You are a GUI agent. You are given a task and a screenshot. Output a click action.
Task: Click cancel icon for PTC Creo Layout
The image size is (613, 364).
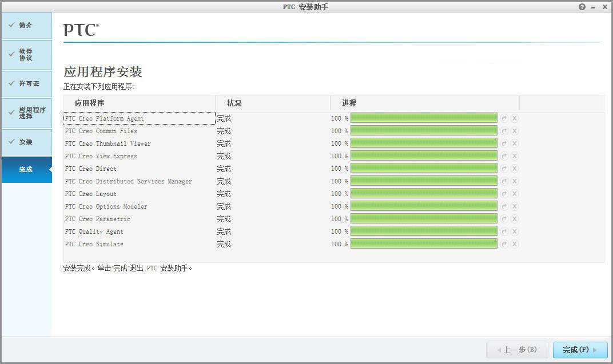[x=514, y=194]
